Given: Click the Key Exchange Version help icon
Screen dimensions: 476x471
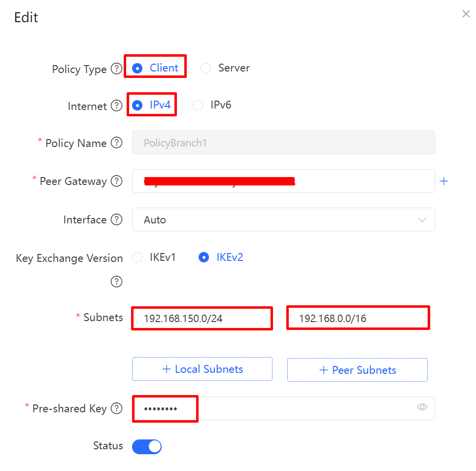Looking at the screenshot, I should point(117,282).
